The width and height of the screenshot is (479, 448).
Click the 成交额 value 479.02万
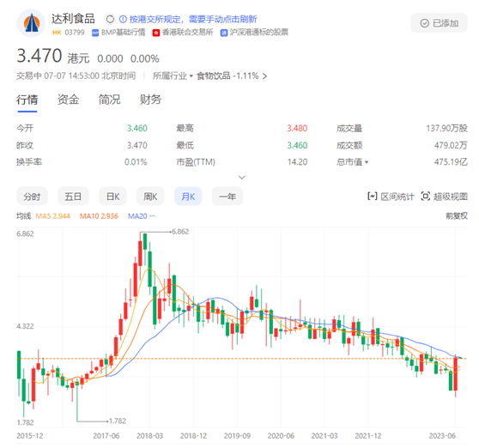(x=451, y=145)
